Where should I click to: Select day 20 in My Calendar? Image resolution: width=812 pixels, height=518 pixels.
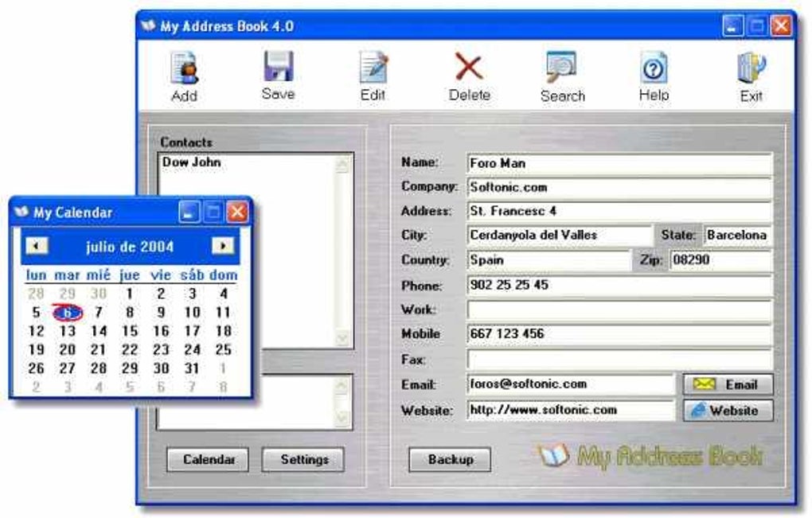tap(68, 349)
